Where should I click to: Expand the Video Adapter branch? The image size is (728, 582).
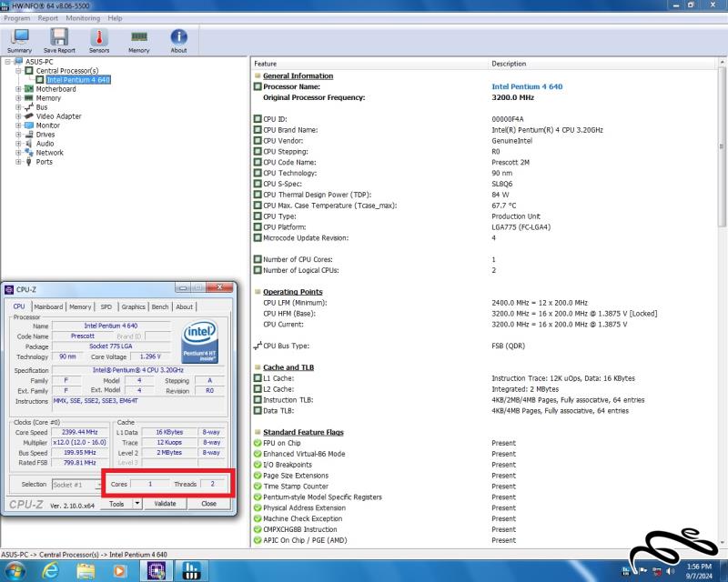pyautogui.click(x=18, y=116)
